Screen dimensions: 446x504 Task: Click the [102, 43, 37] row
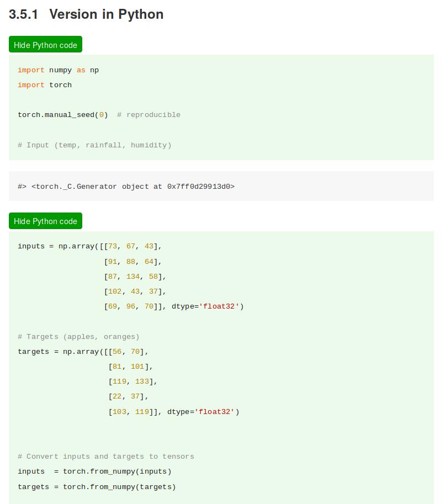click(x=135, y=291)
